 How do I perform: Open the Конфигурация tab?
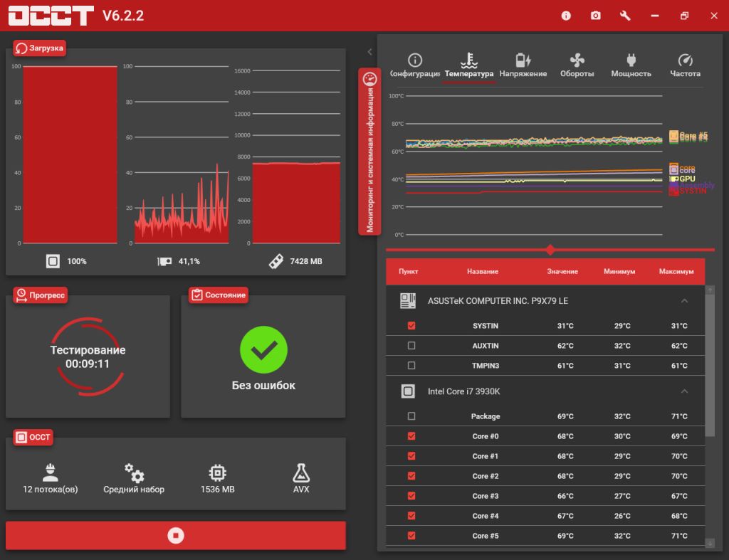[x=415, y=65]
